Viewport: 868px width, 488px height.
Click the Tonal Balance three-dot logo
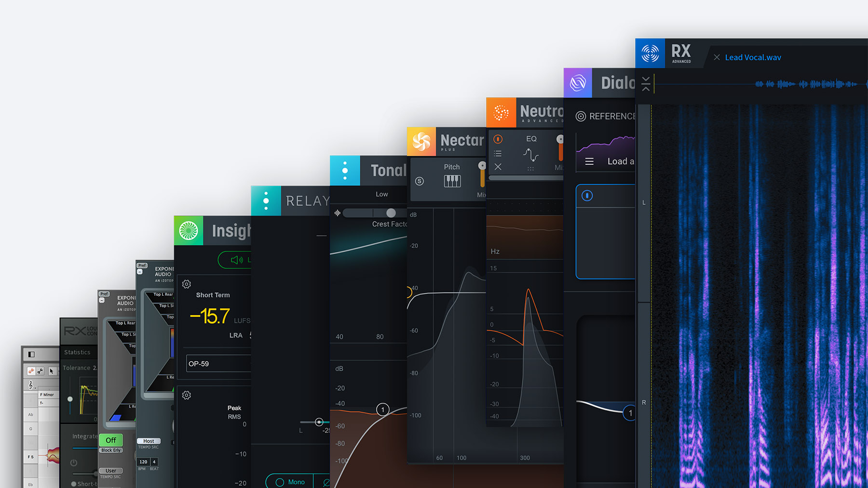(x=345, y=171)
